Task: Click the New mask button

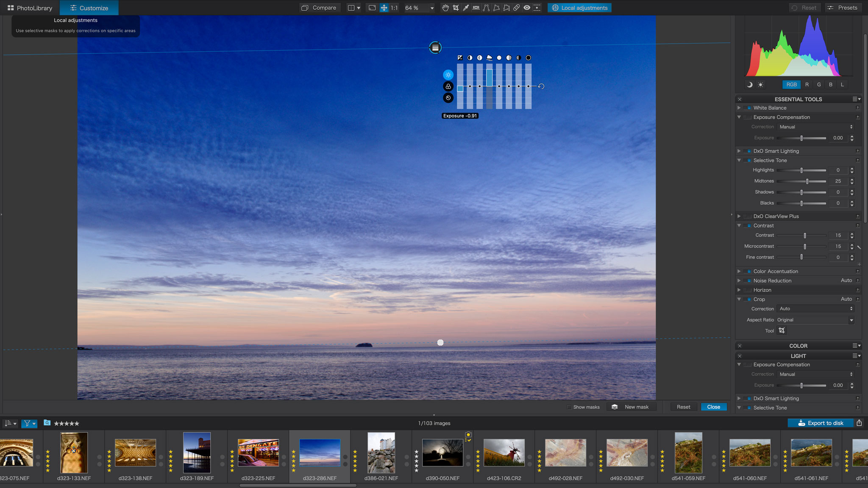Action: (632, 407)
